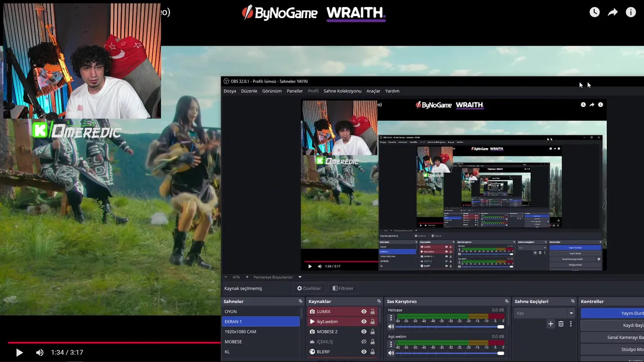Seek on the red video progress bar
Screen dimensions: 644x362
114,342
